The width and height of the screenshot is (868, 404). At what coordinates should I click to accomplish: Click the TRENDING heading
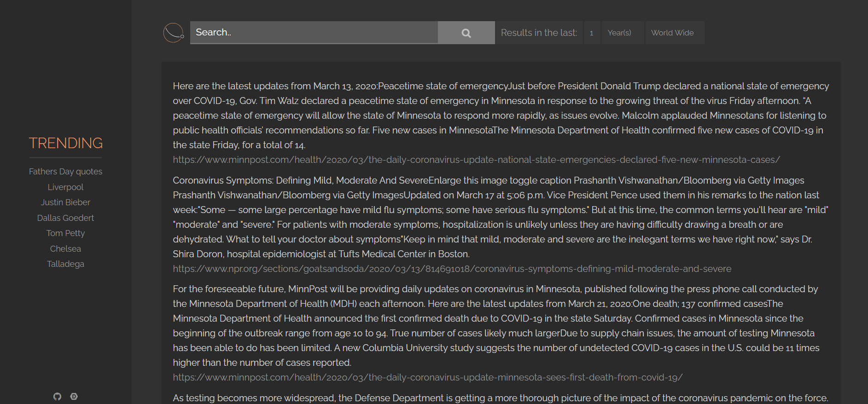pos(65,143)
